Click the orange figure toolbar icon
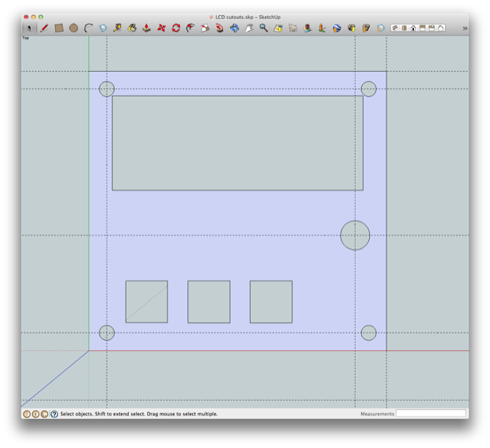This screenshot has height=448, width=490. pyautogui.click(x=322, y=28)
